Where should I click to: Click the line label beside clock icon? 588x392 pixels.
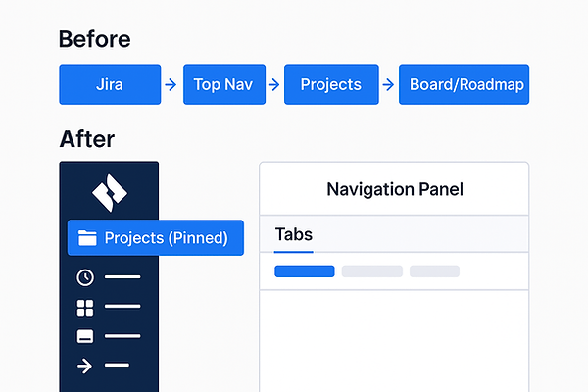pos(122,276)
